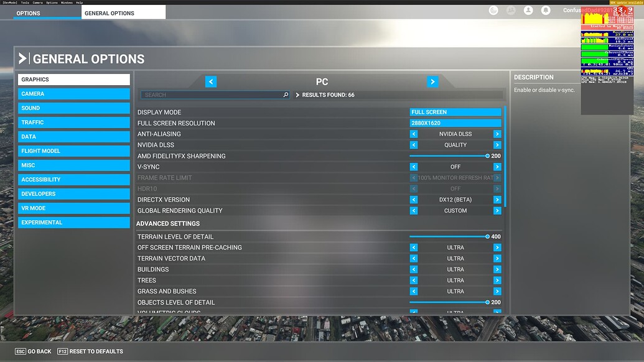Open the Display Mode selector showing FULL SCREEN
The image size is (644, 362).
click(x=455, y=112)
